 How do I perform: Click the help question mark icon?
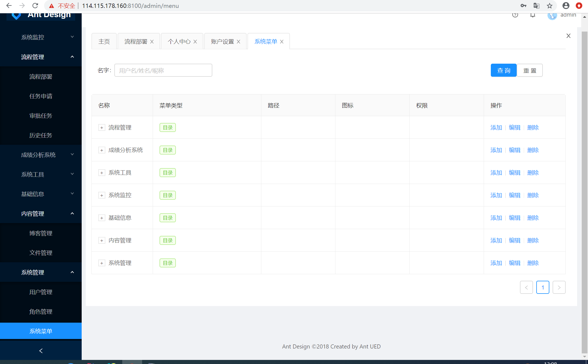point(515,15)
